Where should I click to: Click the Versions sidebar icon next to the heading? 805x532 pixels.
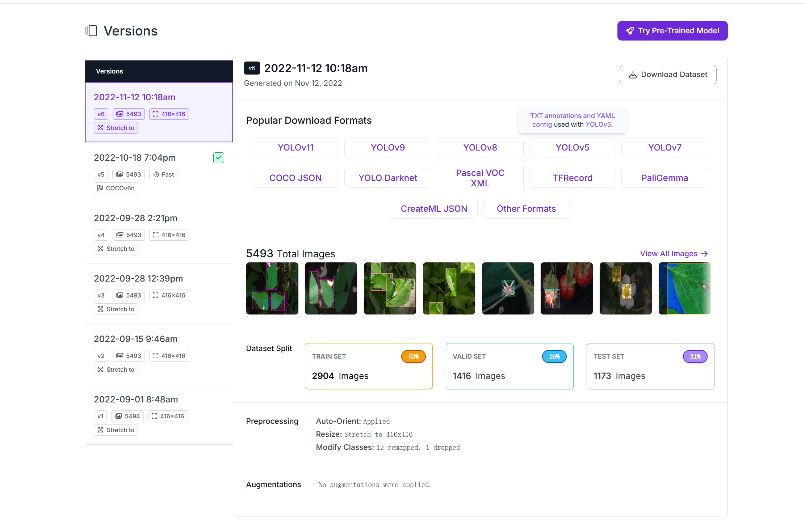click(x=91, y=31)
